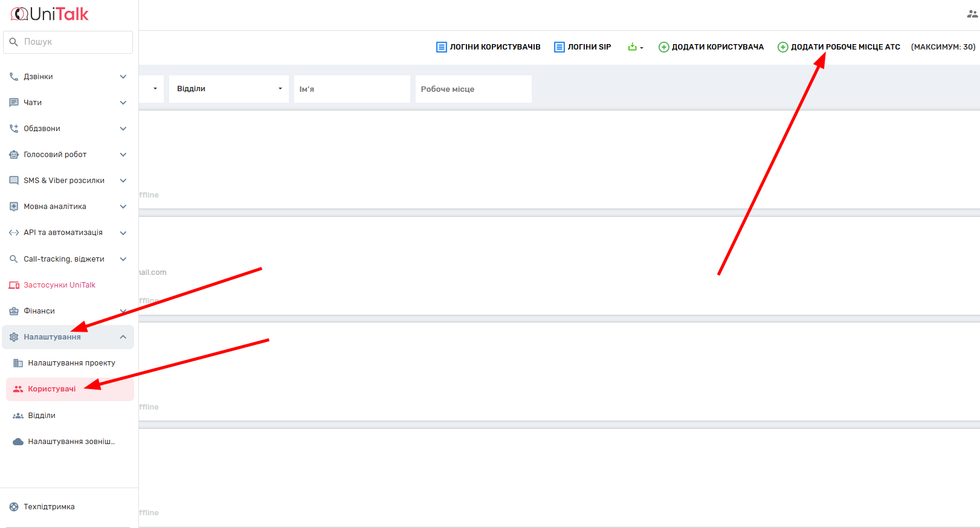Screen dimensions: 980x528
Task: Open Налаштування проекту page
Action: (71, 363)
